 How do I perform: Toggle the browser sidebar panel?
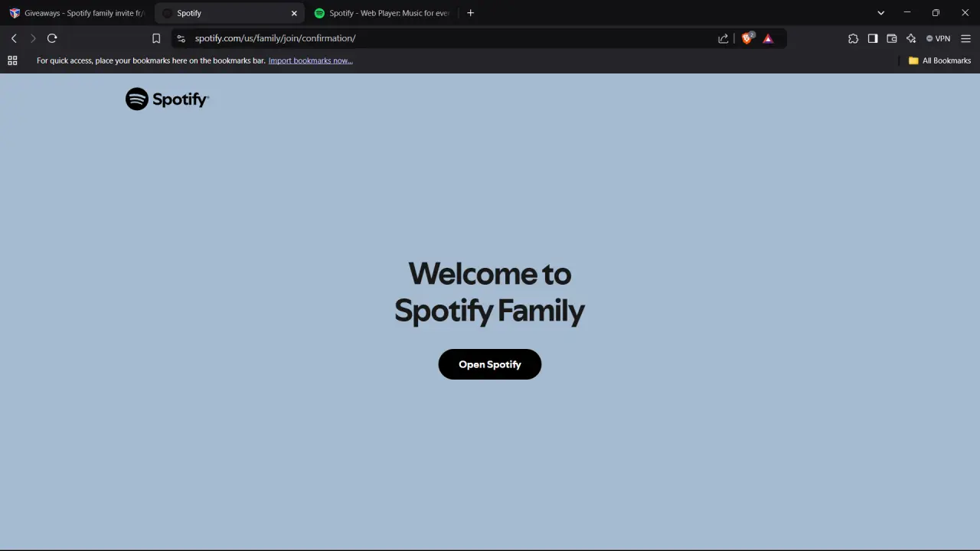tap(873, 38)
